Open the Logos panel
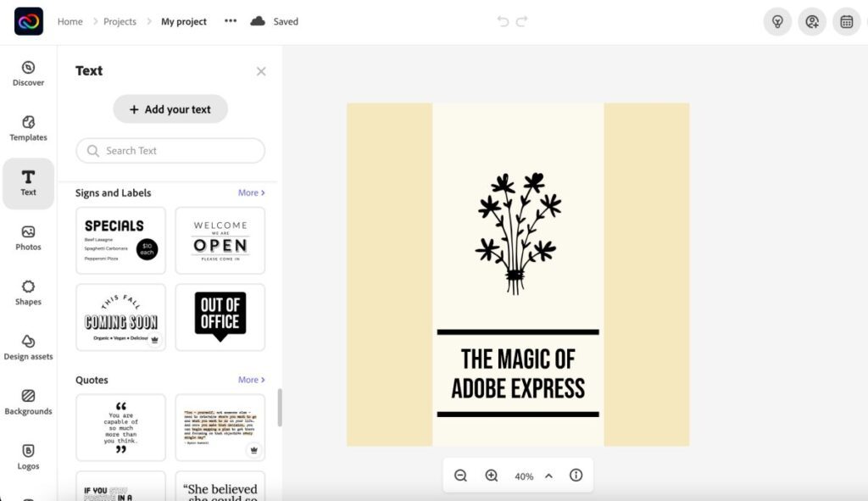This screenshot has width=868, height=501. (28, 458)
